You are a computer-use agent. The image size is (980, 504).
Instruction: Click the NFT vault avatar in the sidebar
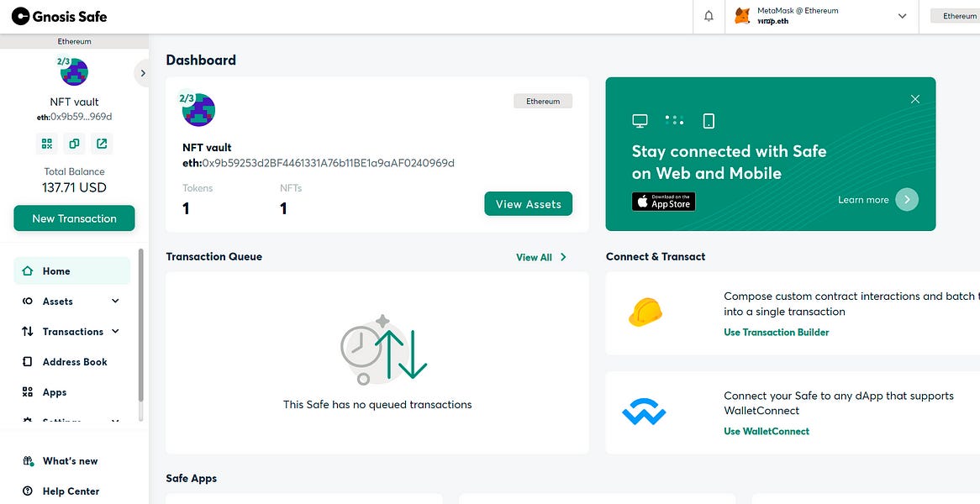pos(74,72)
